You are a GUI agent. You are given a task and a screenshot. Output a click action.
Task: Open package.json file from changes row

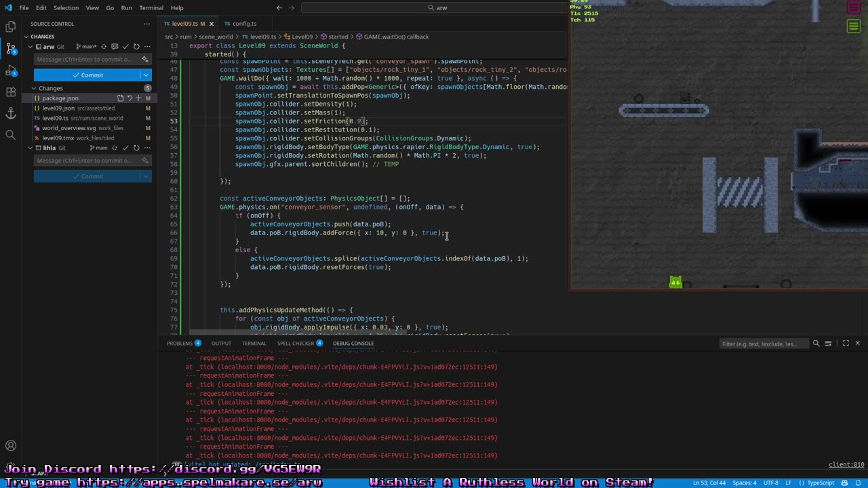tap(120, 98)
